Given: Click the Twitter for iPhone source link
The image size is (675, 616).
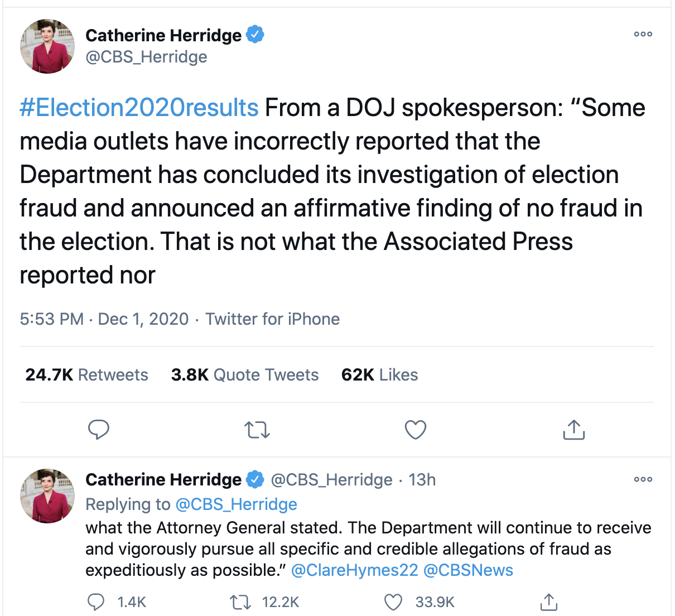Looking at the screenshot, I should click(x=272, y=319).
